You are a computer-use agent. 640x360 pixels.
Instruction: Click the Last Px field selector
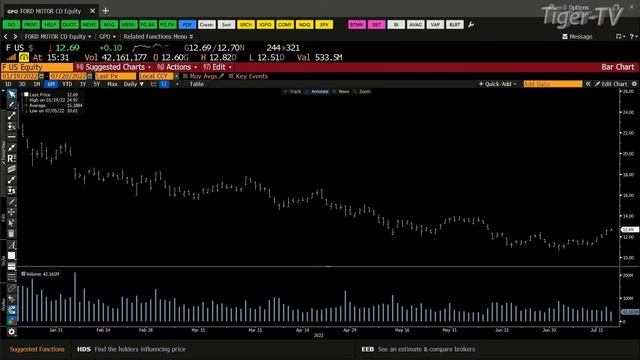pyautogui.click(x=116, y=76)
